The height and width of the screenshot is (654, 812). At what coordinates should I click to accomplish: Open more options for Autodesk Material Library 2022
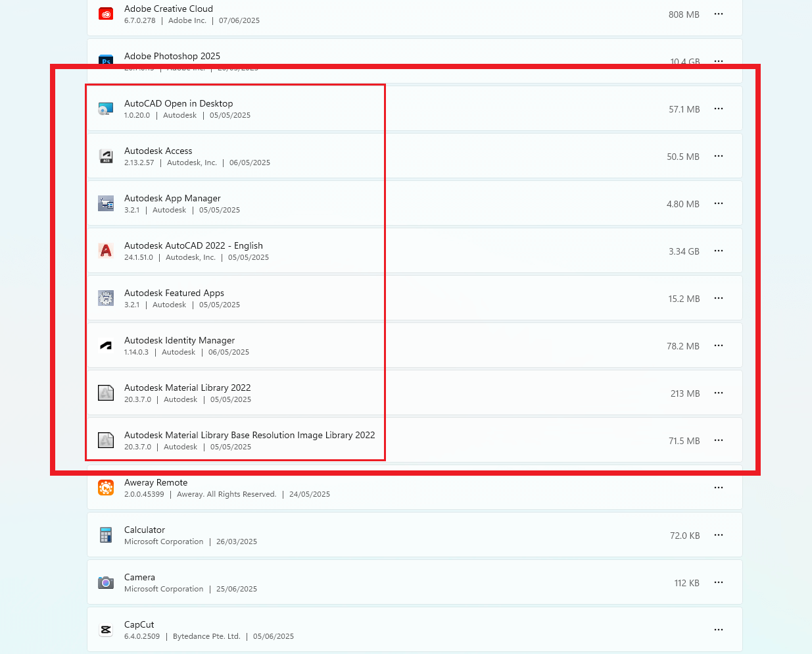[719, 393]
